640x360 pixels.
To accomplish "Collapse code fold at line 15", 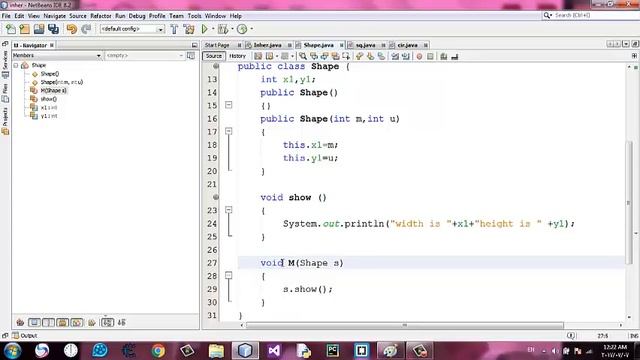I will [229, 105].
